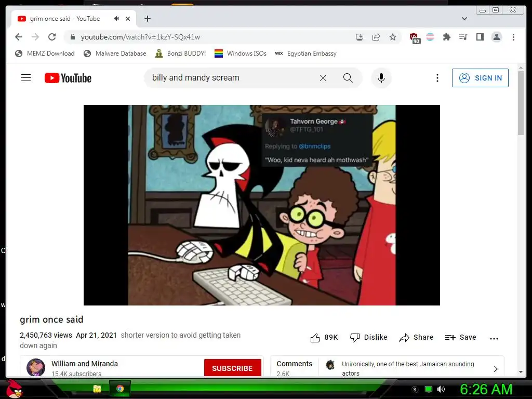
Task: Expand the description 'shorter version to avoid'
Action: (180, 335)
